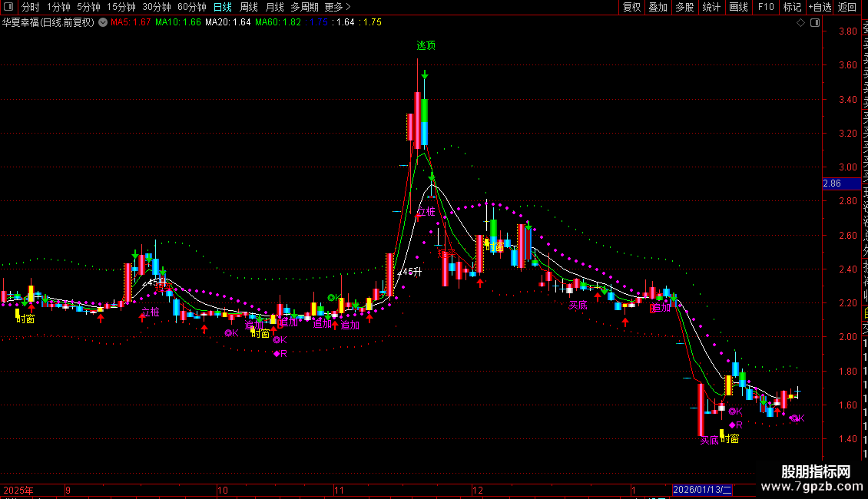Click the diamond icon above the price axis

(x=800, y=23)
